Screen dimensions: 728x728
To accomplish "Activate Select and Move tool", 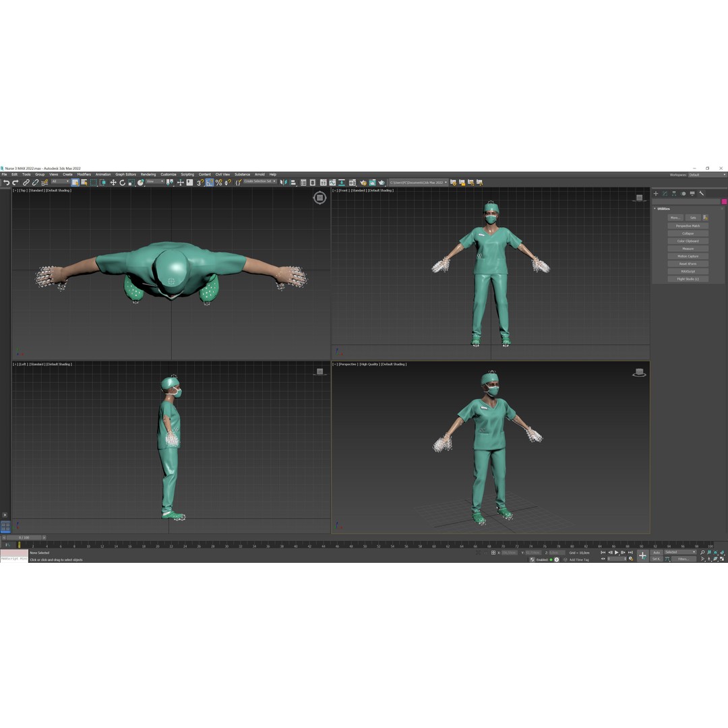I will (113, 183).
